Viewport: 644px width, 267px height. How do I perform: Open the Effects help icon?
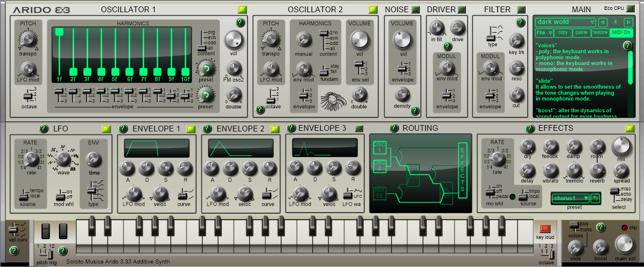tap(530, 129)
